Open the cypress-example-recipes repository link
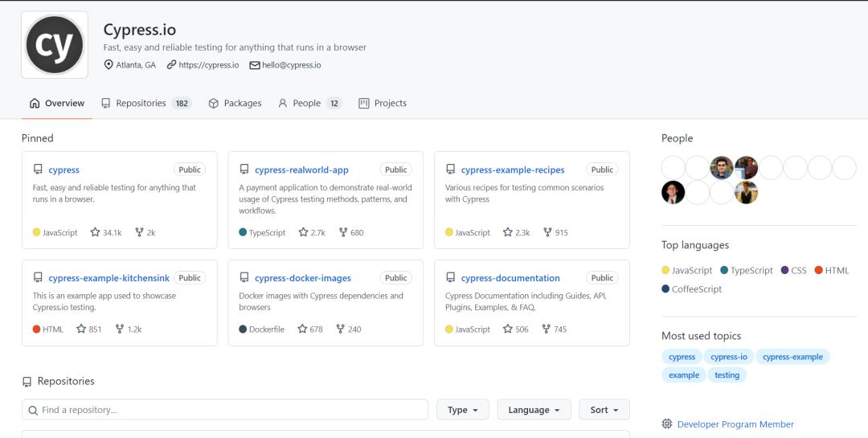 point(513,170)
